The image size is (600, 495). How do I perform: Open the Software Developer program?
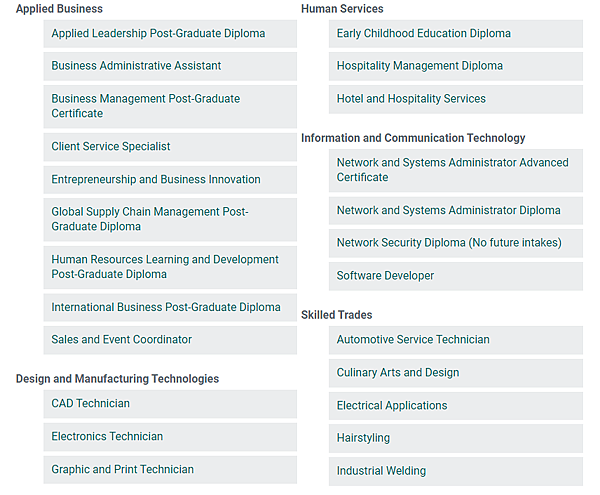385,276
